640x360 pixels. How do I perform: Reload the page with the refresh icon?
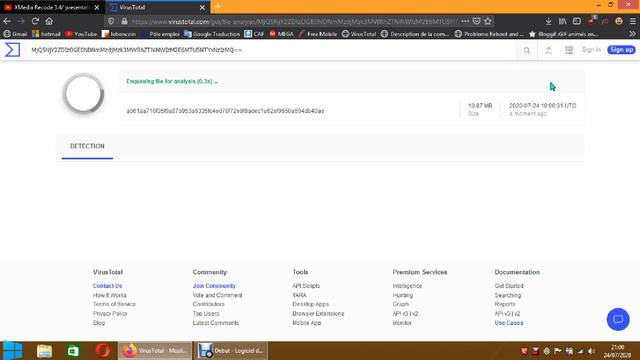35,21
